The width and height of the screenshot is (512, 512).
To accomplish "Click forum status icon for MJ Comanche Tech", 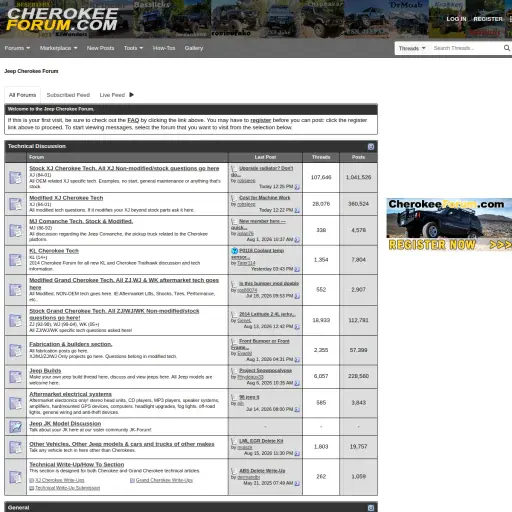I will tap(15, 230).
